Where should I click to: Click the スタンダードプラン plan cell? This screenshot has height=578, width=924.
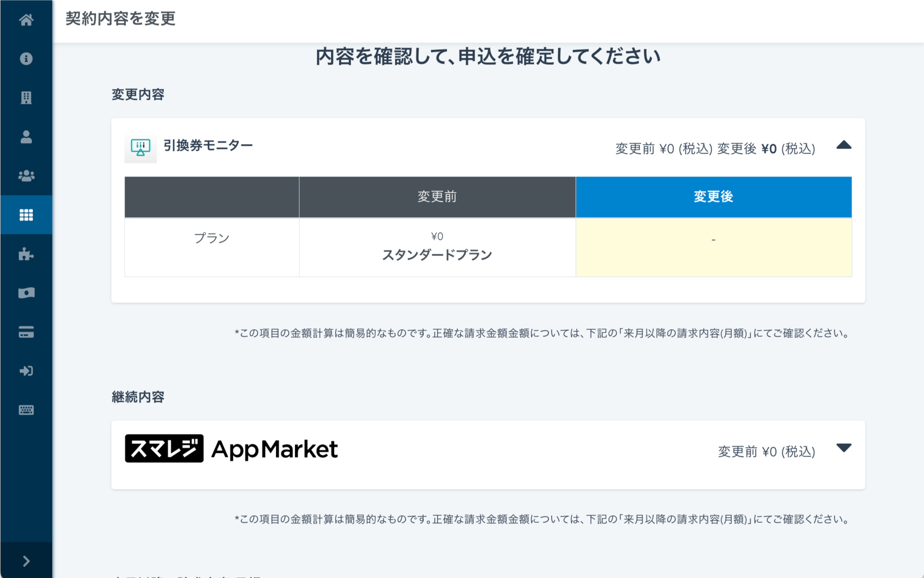[437, 247]
